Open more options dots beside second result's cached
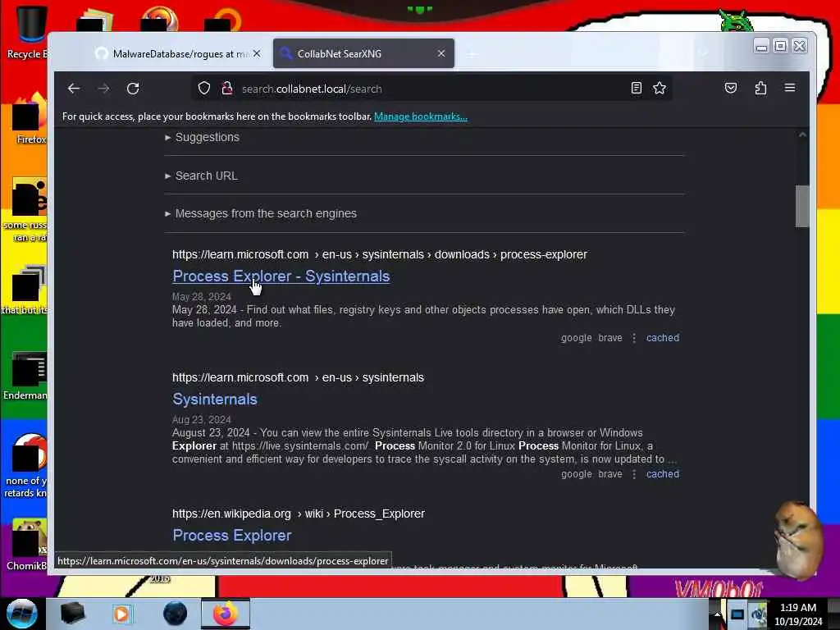Viewport: 840px width, 630px height. 634,474
